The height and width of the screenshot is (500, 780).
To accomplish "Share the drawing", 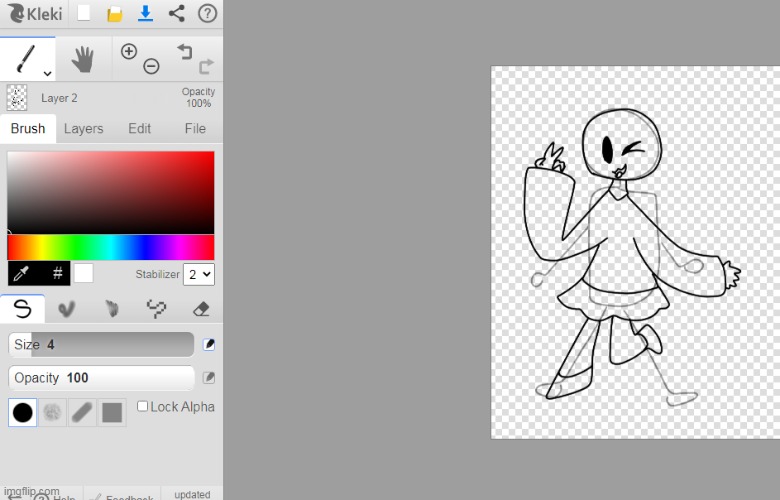I will (x=177, y=13).
